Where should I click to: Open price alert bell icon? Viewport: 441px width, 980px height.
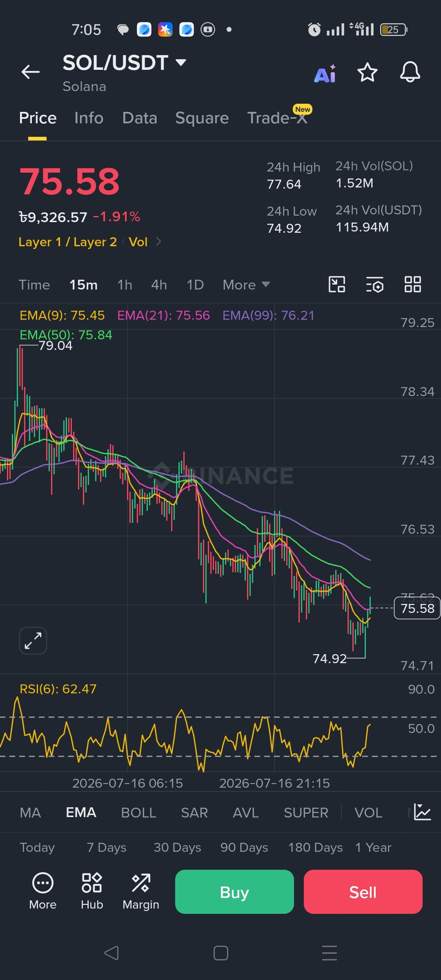410,72
